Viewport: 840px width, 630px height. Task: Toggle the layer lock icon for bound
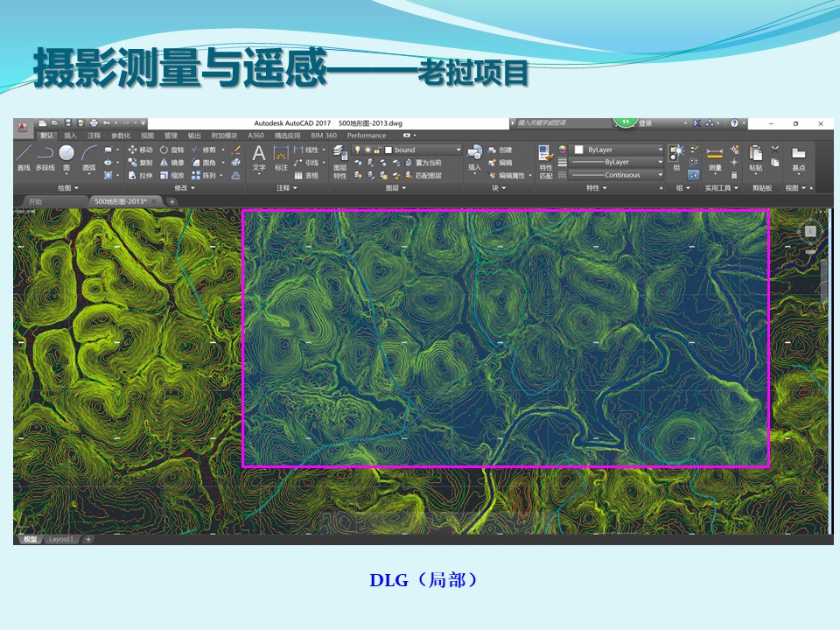376,150
